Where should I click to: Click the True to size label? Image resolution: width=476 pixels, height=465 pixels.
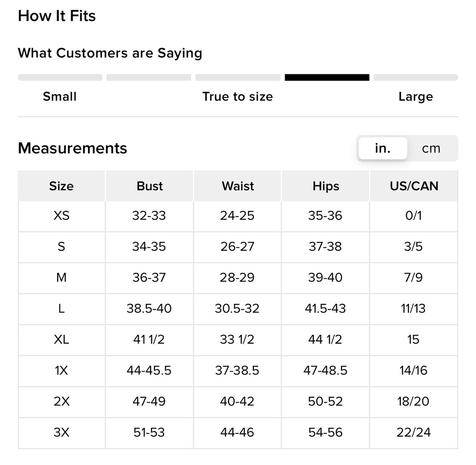[238, 97]
